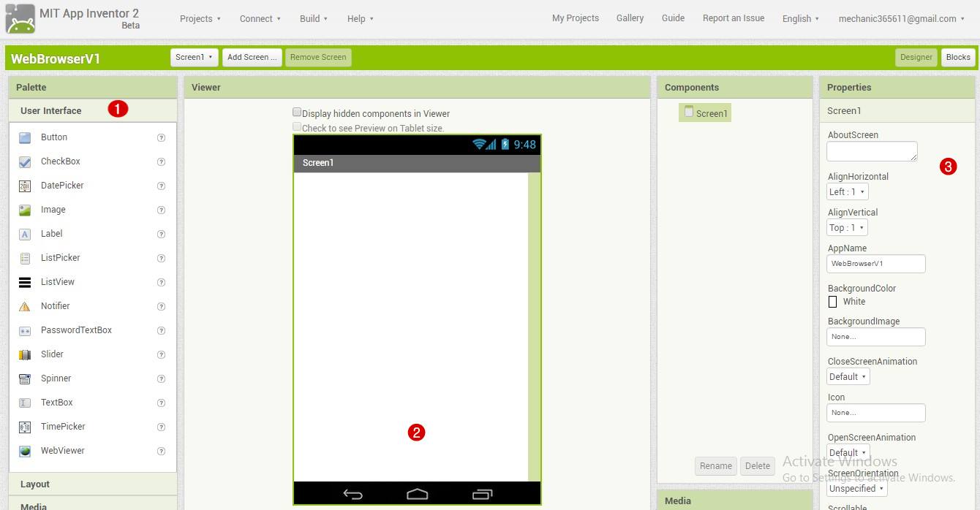
Task: Click the Add Screen button
Action: coord(252,57)
